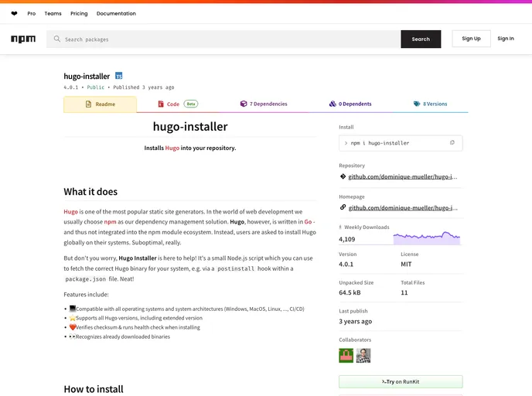Go to the Pricing page
This screenshot has height=396, width=532.
(79, 14)
